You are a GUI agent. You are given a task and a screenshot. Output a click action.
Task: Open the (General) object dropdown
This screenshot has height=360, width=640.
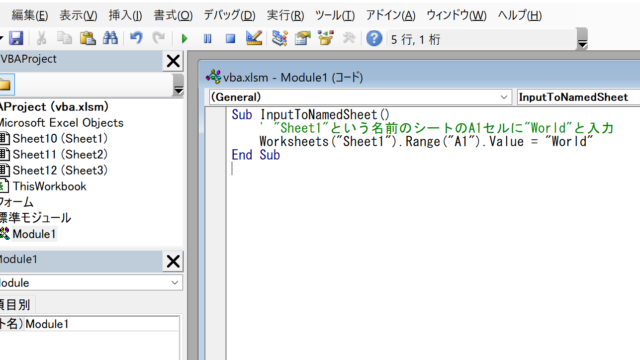360,97
